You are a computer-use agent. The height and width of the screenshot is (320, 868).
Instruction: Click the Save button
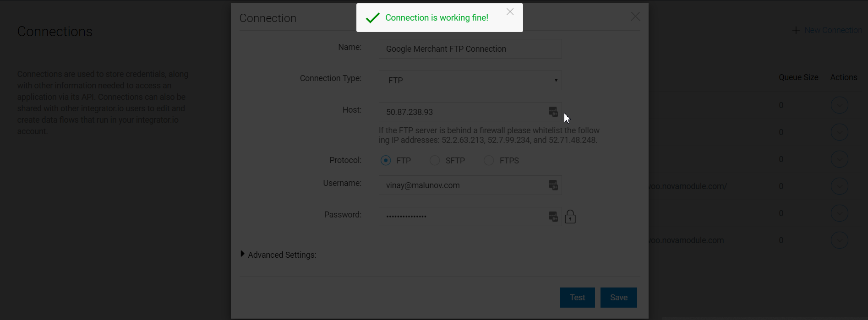click(619, 298)
